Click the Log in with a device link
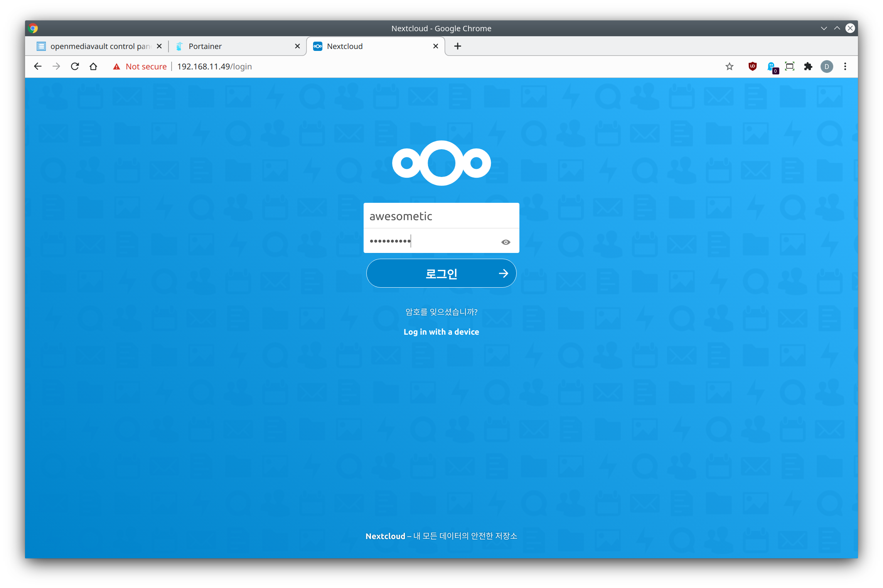 pos(441,332)
